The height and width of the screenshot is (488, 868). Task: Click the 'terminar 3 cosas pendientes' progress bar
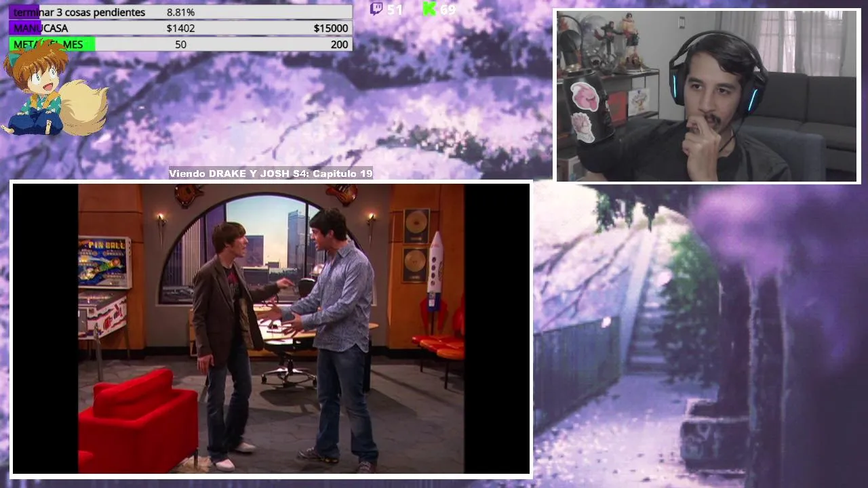[180, 12]
